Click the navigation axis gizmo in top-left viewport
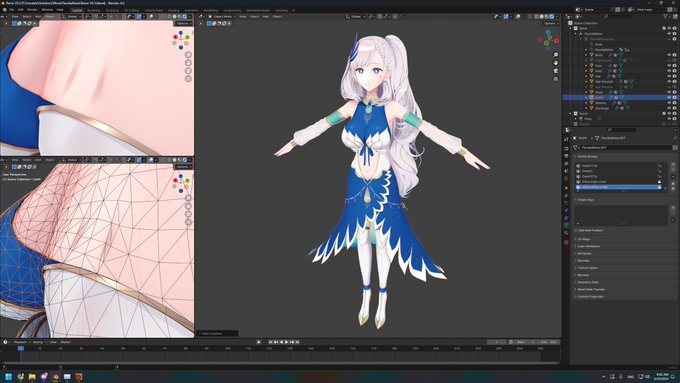The image size is (680, 383). [181, 39]
